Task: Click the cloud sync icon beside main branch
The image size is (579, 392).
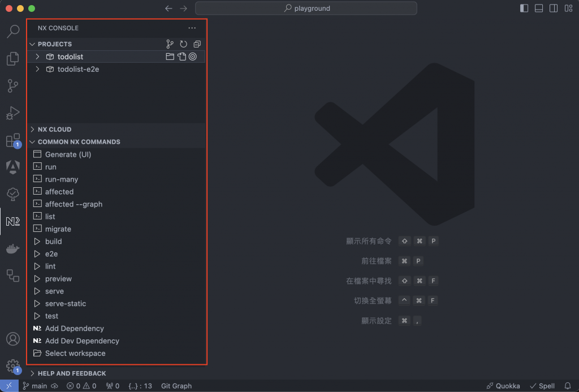Action: tap(55, 386)
